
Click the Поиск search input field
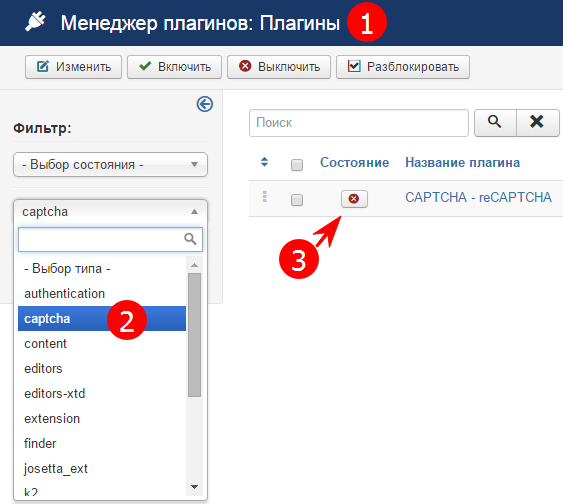tap(359, 123)
